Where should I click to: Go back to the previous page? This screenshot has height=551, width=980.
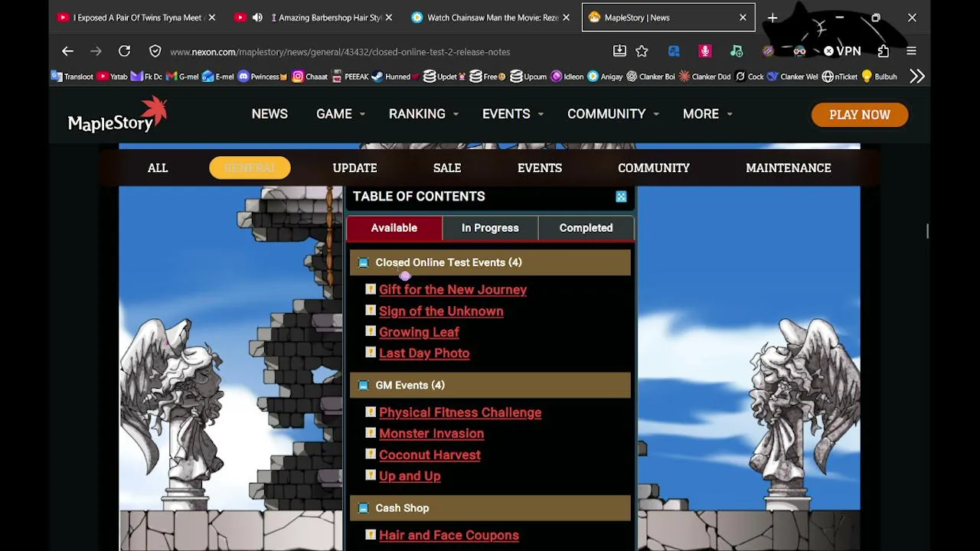pyautogui.click(x=67, y=51)
